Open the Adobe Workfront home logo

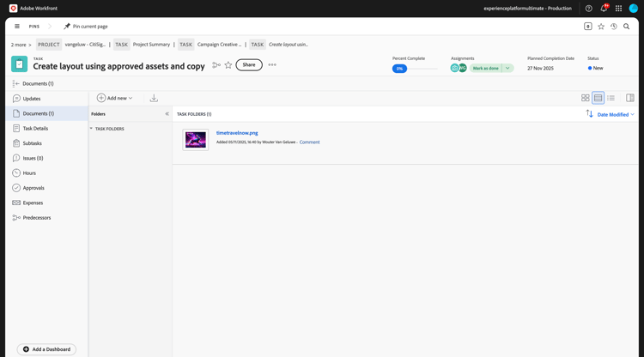(x=33, y=9)
